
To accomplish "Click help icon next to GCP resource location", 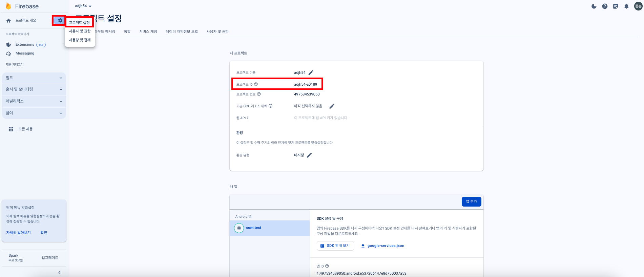I will pos(270,106).
